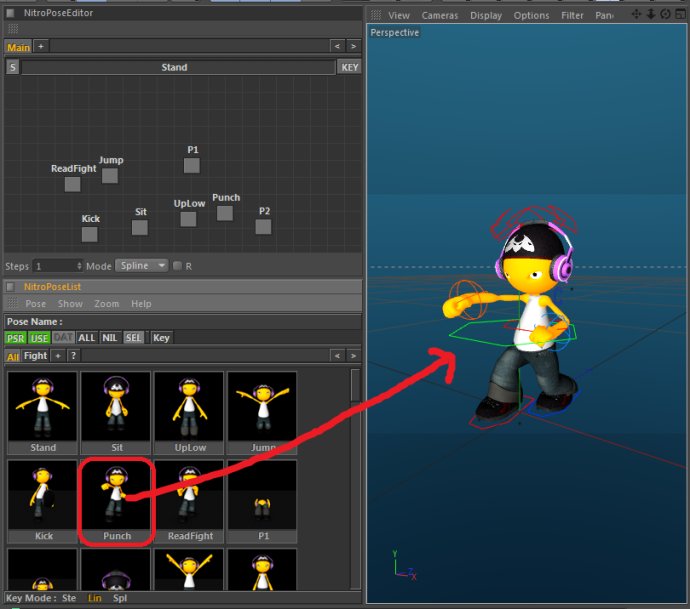Screen dimensions: 690x609
Task: Click the Kick pose node square
Action: [x=90, y=235]
